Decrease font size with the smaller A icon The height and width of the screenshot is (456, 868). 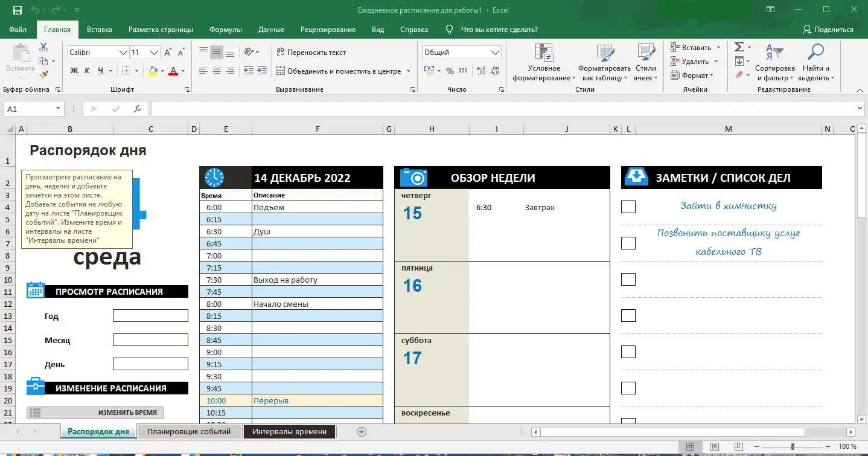[x=181, y=53]
